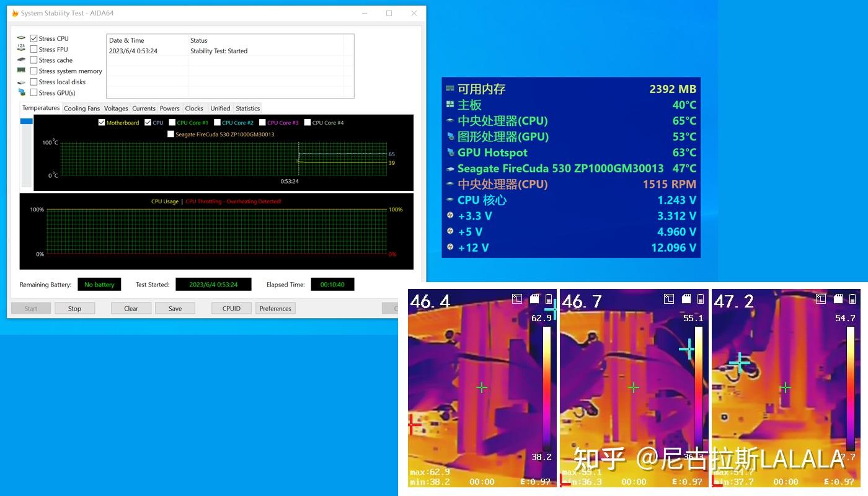Open the Voltages tab
Image resolution: width=868 pixels, height=496 pixels.
point(116,108)
